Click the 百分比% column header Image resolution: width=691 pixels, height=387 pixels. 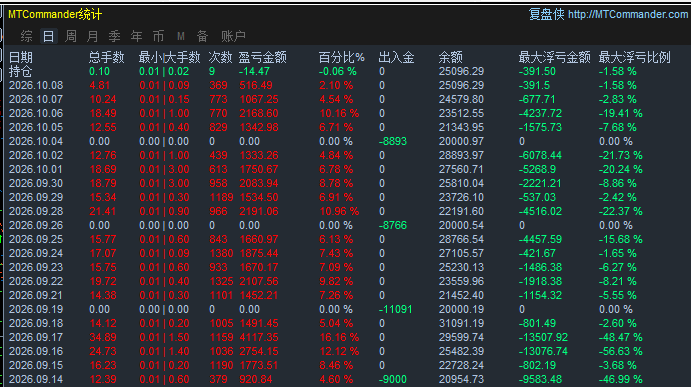[x=342, y=57]
